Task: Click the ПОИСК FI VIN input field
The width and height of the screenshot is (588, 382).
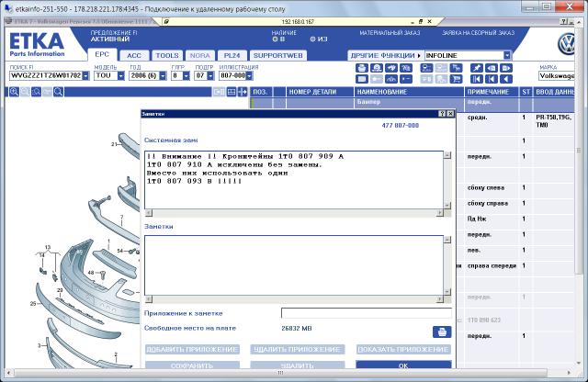Action: point(46,75)
